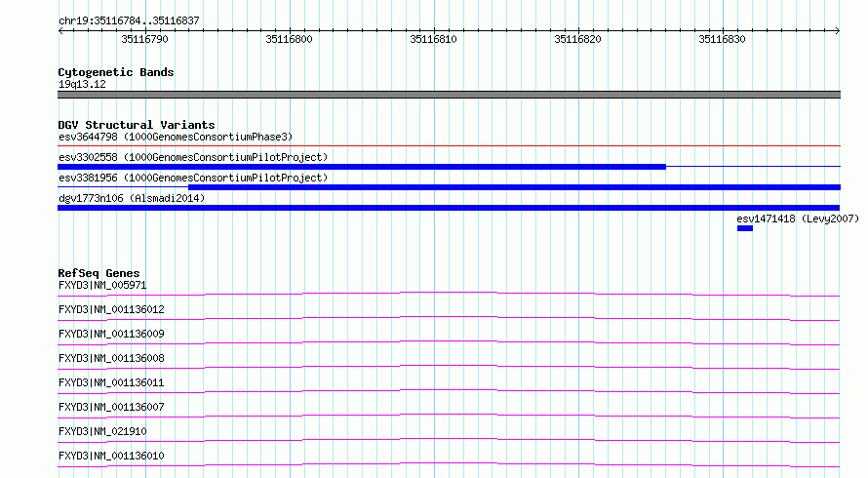Select the gray 19q13.12 cytogenetic band bar
868x478 pixels.
coord(449,95)
